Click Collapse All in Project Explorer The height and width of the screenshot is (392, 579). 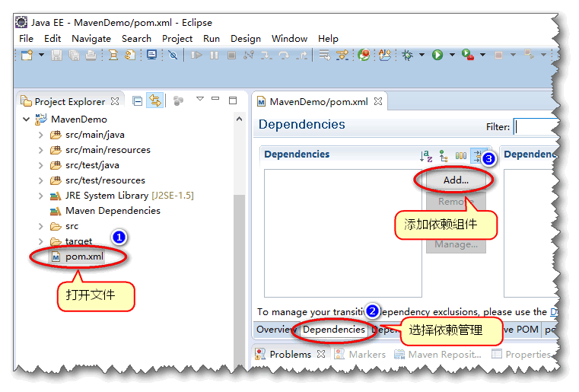138,101
